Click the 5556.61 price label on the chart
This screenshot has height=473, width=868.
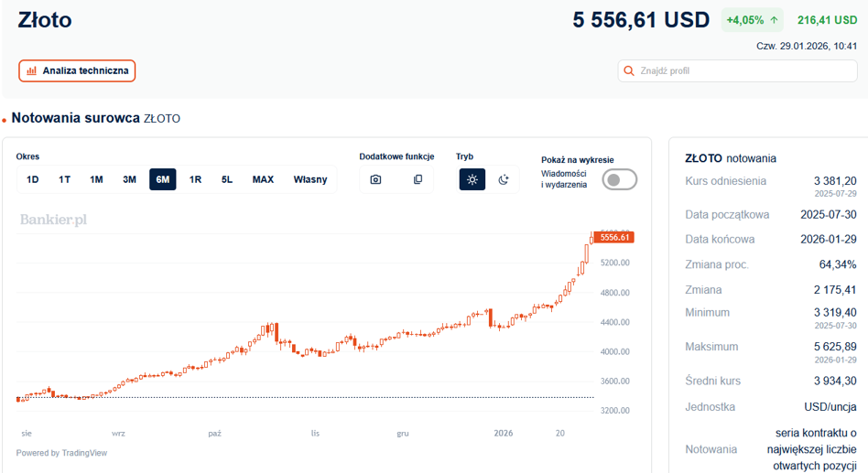[x=614, y=237]
